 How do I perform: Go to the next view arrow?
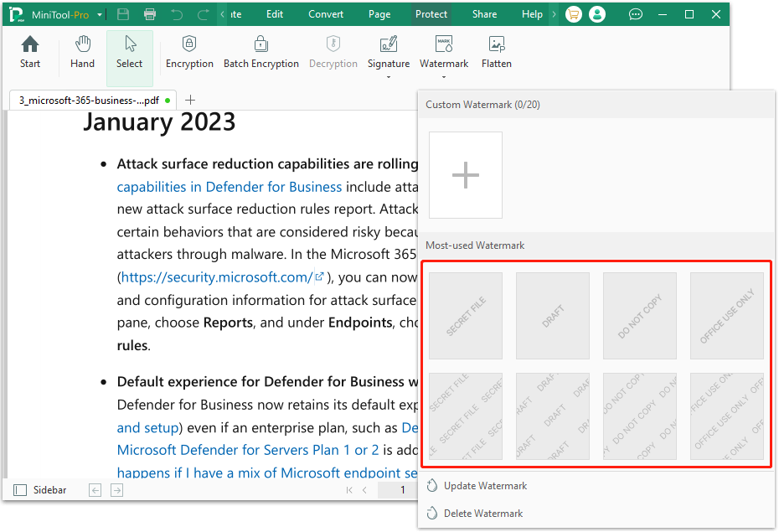[x=116, y=490]
